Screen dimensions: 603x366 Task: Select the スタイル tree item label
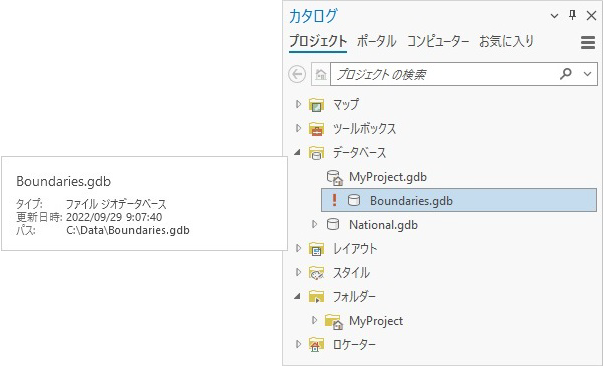351,273
